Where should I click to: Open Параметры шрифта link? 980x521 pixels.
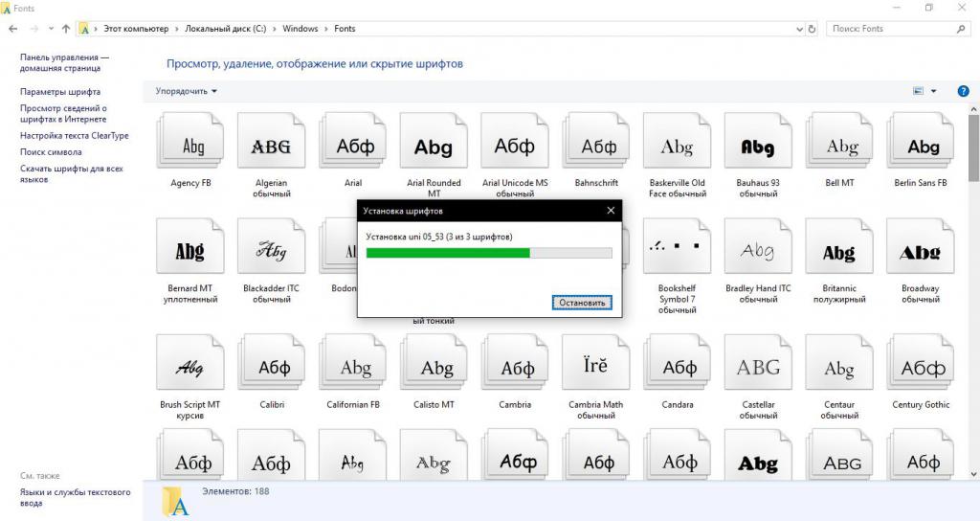click(60, 92)
